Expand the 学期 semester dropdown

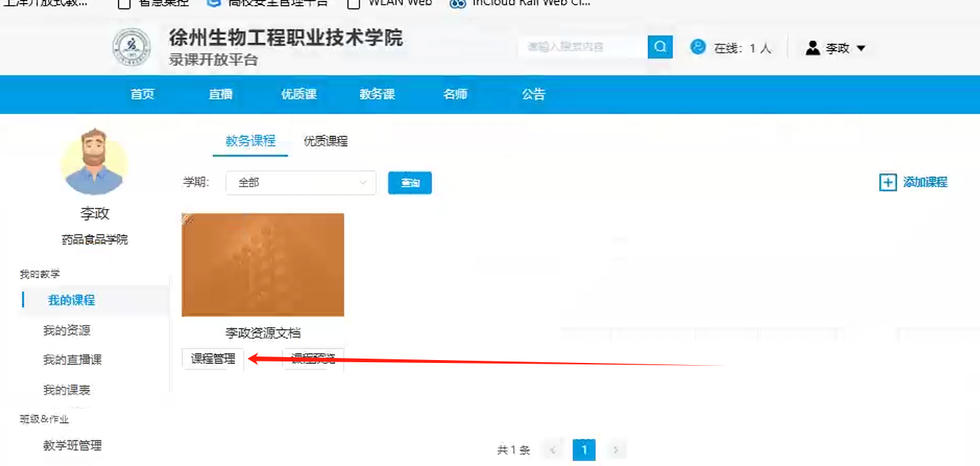[300, 183]
